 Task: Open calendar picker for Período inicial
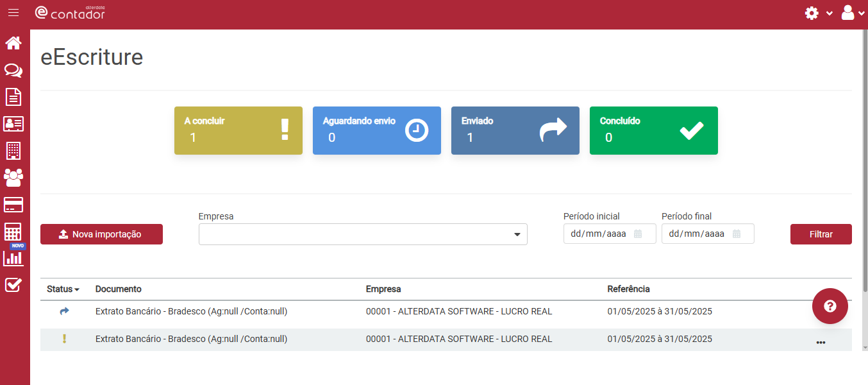point(638,234)
